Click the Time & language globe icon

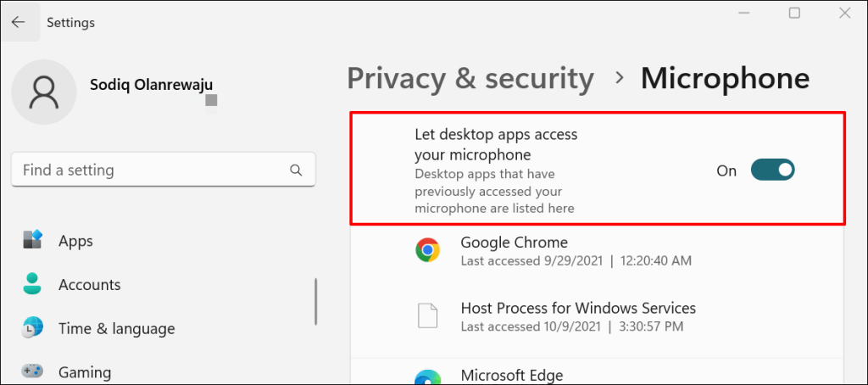coord(33,328)
